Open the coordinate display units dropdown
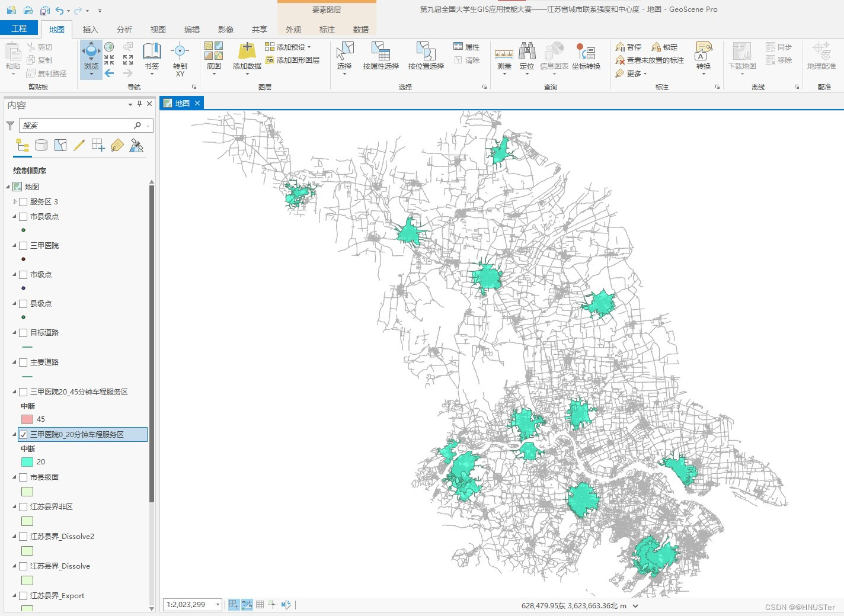Screen dimensions: 844x616 click(636, 606)
